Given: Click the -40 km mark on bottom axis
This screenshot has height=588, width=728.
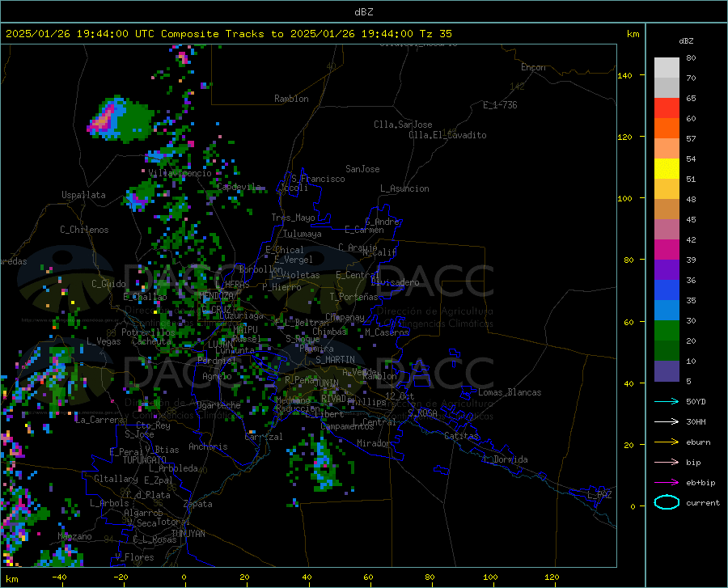Looking at the screenshot, I should [59, 577].
